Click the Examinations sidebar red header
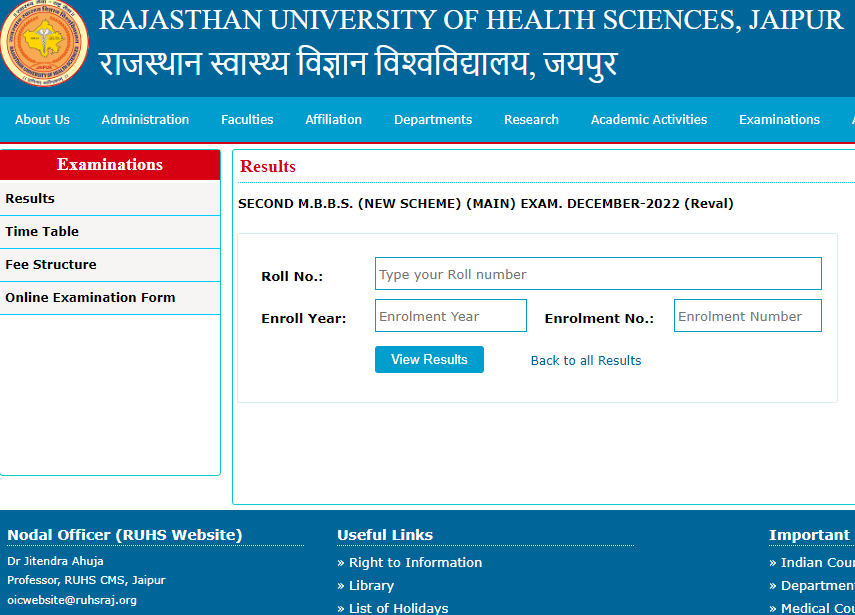 (110, 165)
